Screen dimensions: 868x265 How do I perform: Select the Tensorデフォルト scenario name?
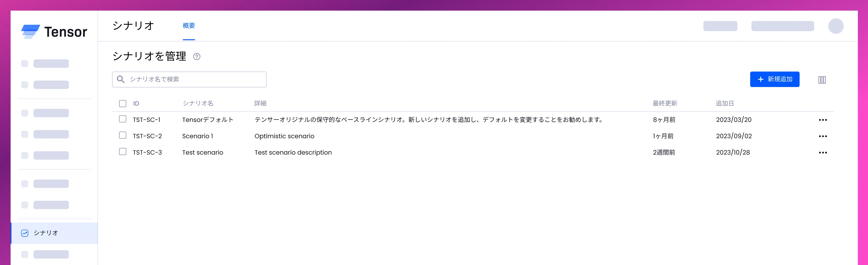pyautogui.click(x=208, y=120)
